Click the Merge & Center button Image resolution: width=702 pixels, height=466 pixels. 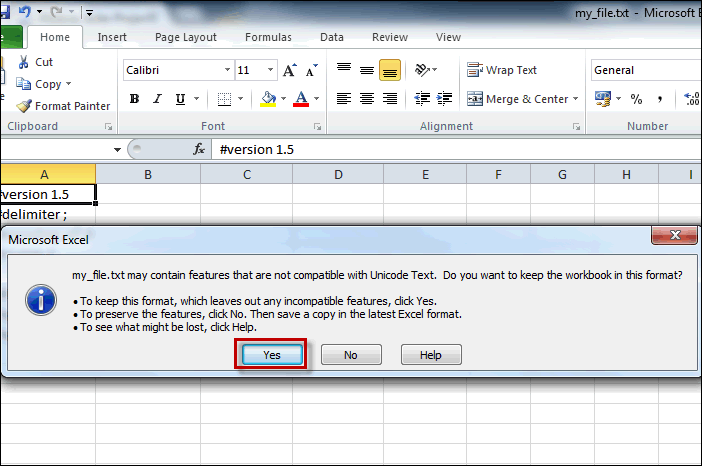pyautogui.click(x=518, y=99)
